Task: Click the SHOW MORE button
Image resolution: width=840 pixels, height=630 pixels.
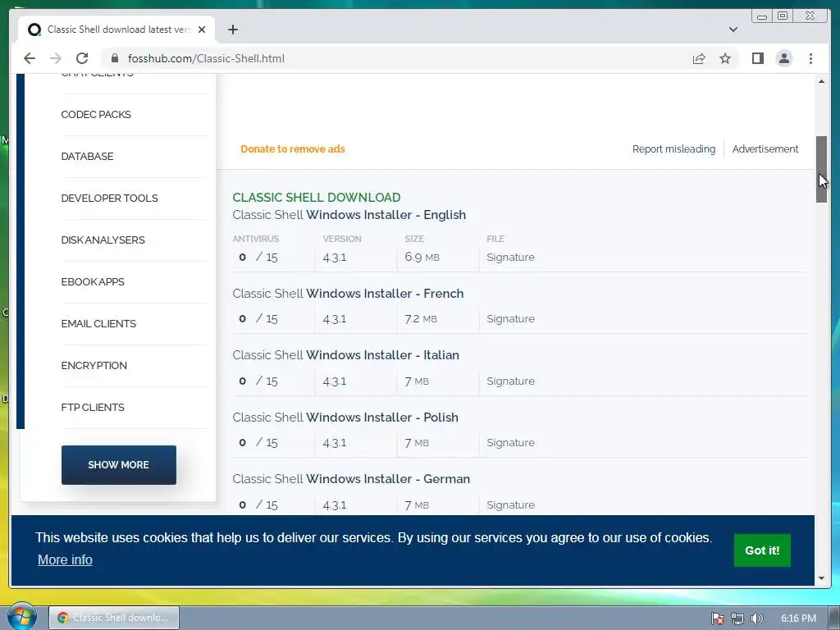Action: (118, 464)
